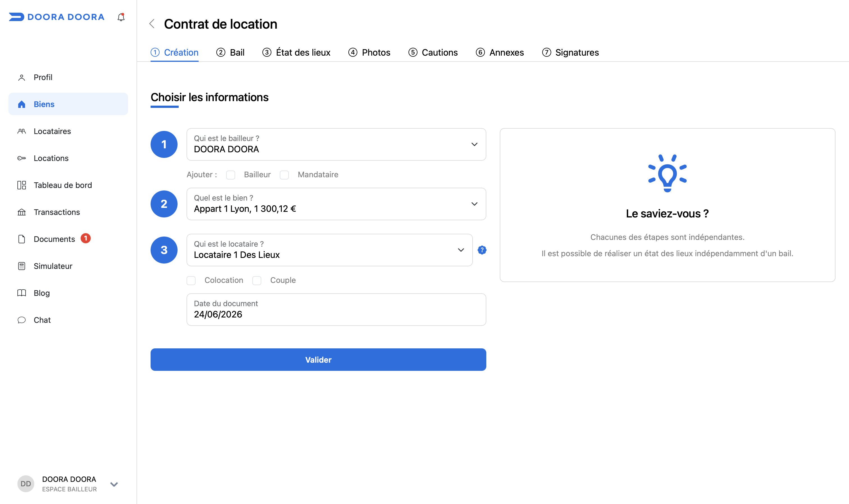Viewport: 849px width, 504px height.
Task: Click the ESPACE BAILLEUR label
Action: coord(70,489)
